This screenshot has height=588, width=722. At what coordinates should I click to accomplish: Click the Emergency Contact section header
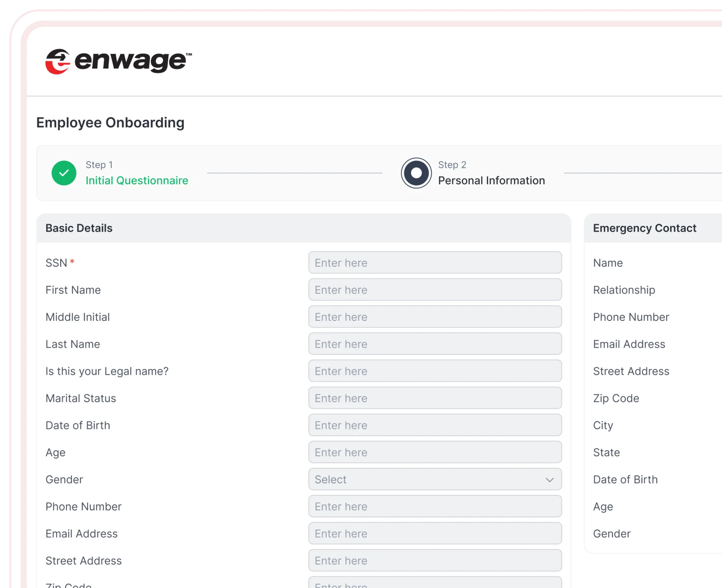(x=644, y=228)
